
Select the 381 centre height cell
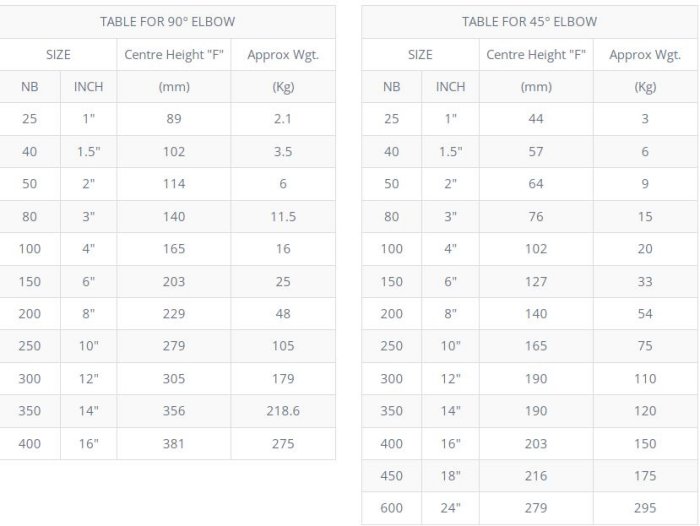click(174, 443)
